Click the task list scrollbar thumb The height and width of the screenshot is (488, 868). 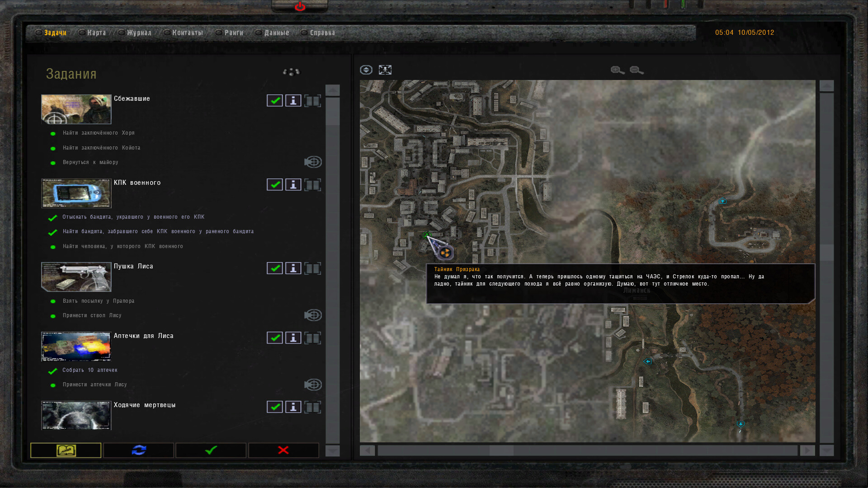click(332, 111)
